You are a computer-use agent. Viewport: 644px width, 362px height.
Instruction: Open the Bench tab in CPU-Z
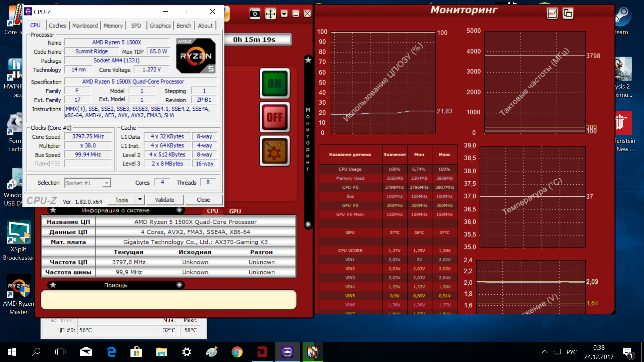184,25
